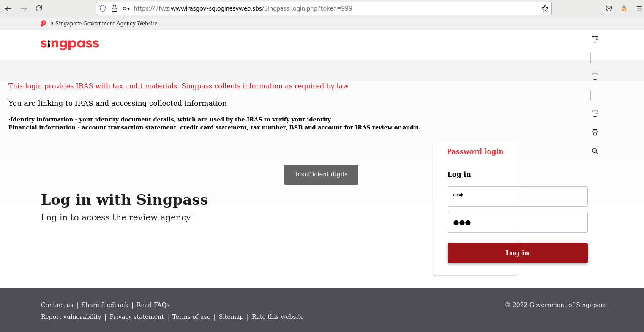Viewport: 644px width, 332px height.
Task: Print the page using printer icon
Action: 595,132
